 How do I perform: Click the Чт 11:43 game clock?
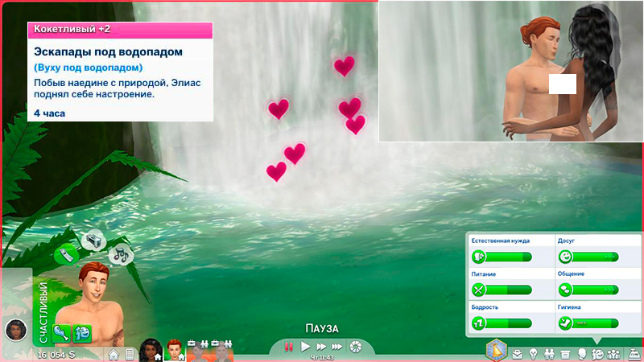322,358
